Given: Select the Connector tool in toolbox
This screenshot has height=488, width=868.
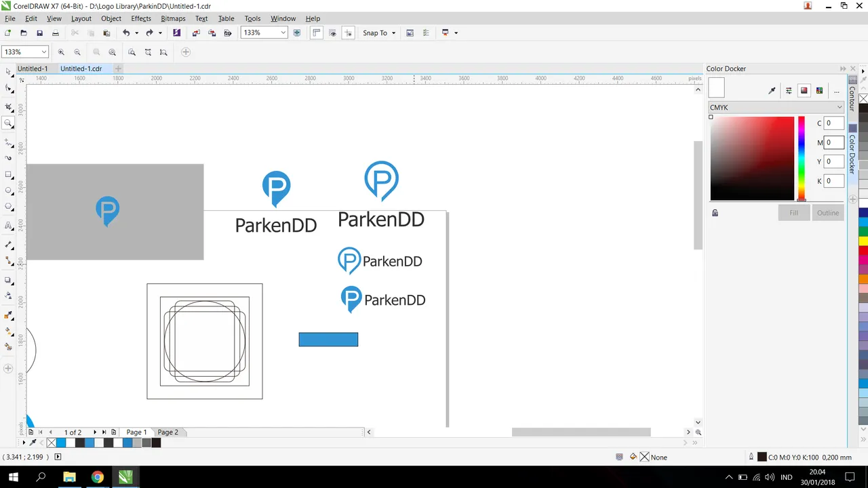Looking at the screenshot, I should point(8,260).
